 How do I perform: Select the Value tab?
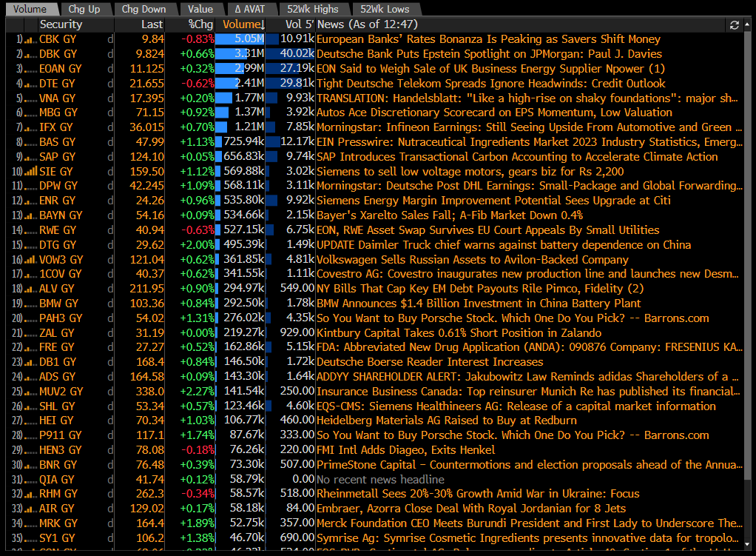click(x=200, y=9)
